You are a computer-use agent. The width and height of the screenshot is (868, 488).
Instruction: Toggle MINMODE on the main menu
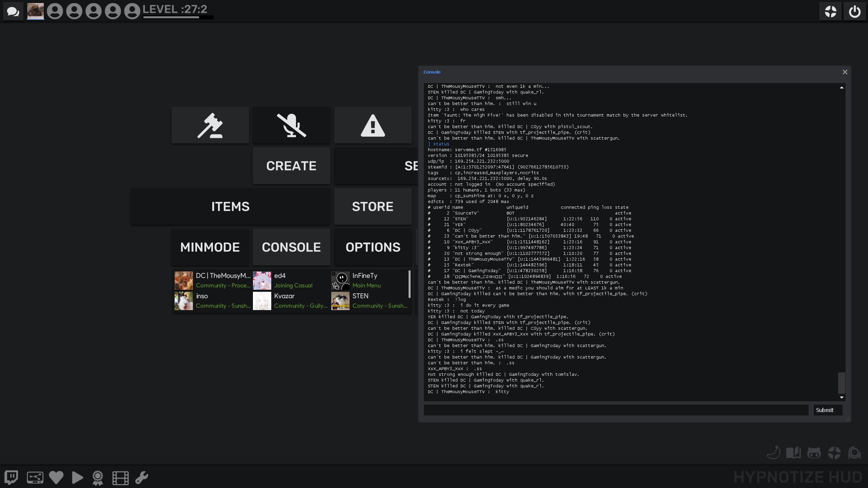pyautogui.click(x=210, y=247)
